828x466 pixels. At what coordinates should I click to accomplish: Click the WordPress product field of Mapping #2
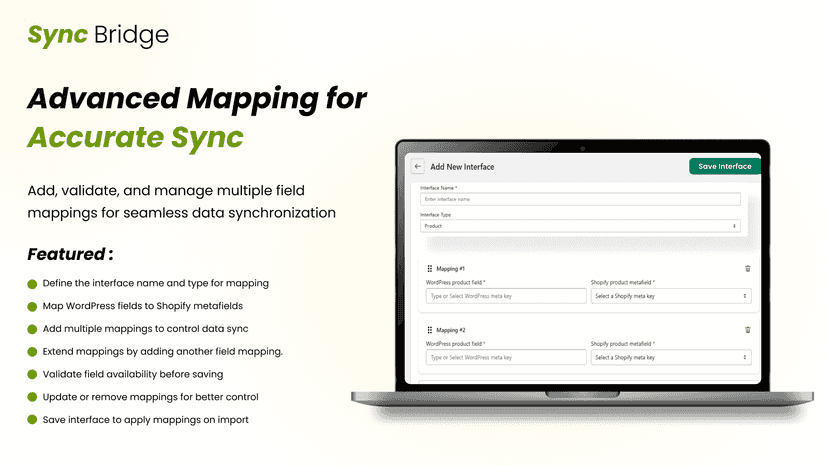[x=506, y=358]
